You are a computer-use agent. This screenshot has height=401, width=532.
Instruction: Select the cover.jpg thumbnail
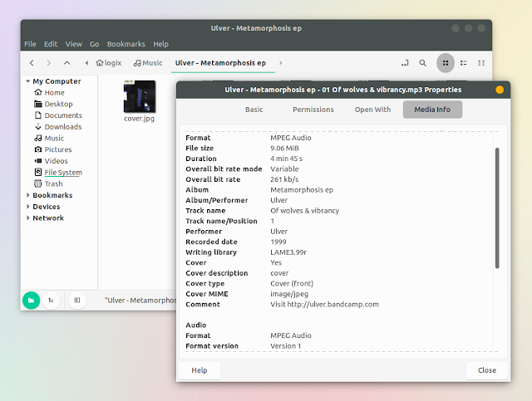tap(140, 96)
